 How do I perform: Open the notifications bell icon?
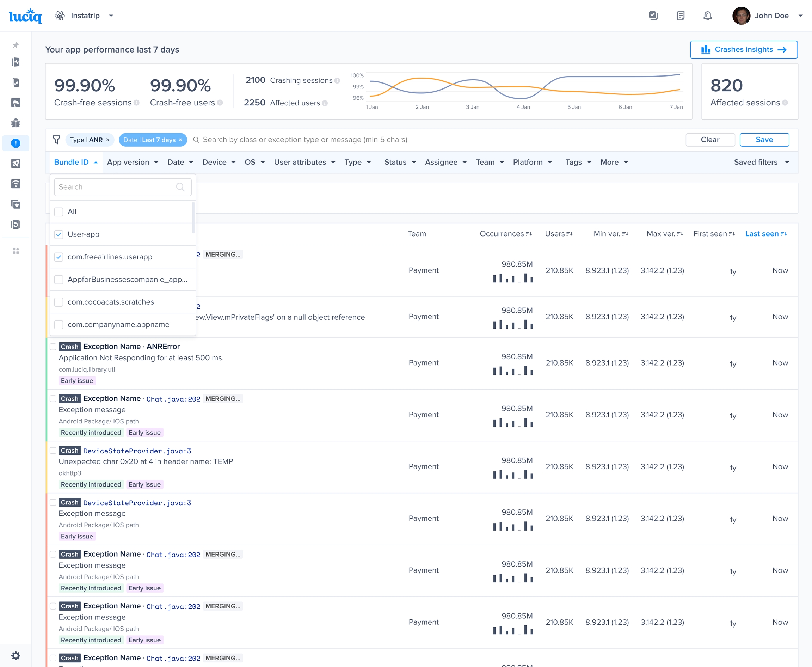(x=707, y=16)
